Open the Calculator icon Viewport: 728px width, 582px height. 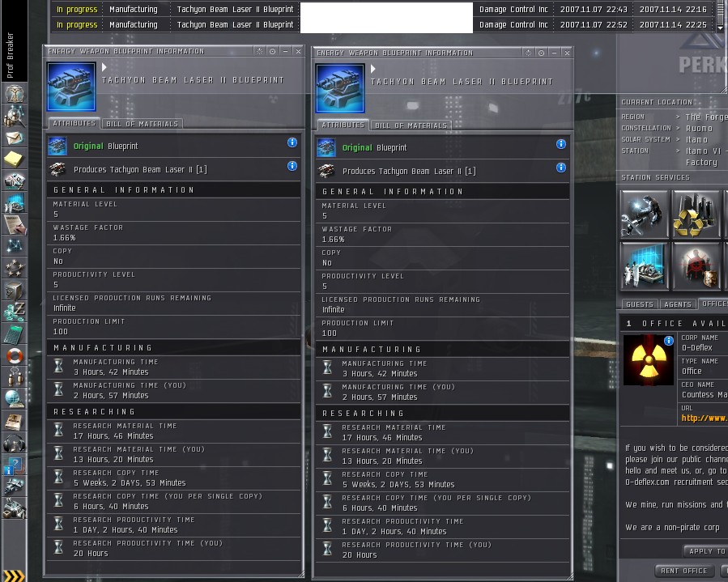tap(15, 334)
